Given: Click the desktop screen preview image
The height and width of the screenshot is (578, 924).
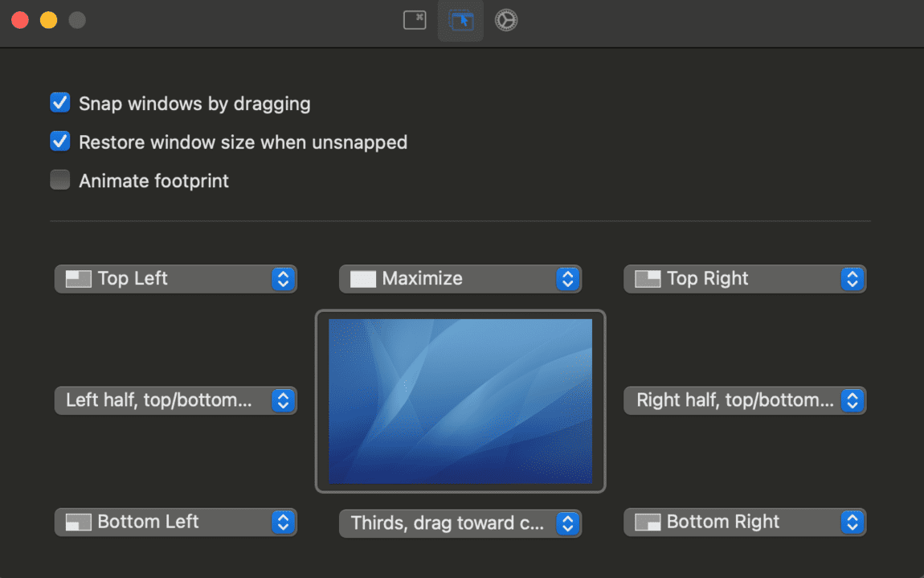Looking at the screenshot, I should tap(460, 401).
